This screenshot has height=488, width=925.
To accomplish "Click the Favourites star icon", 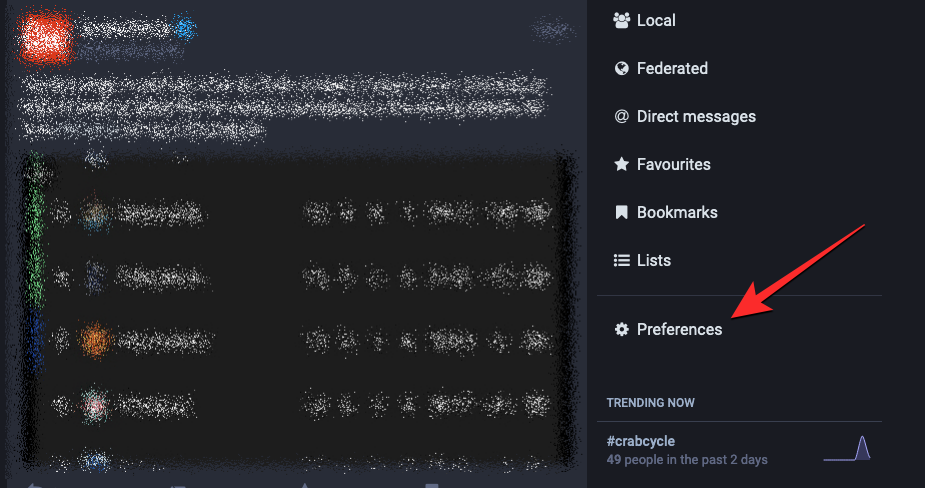I will tap(621, 164).
